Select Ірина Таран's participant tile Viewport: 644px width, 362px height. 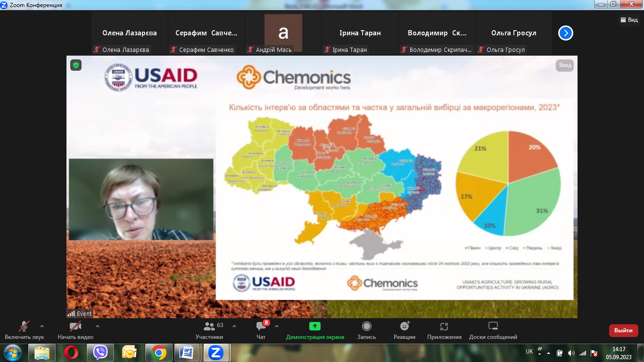click(x=360, y=33)
